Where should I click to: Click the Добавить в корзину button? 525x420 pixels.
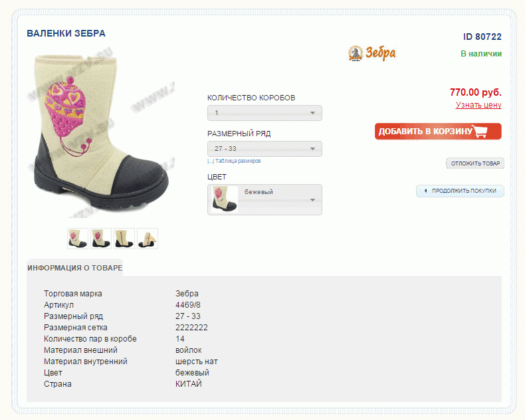(x=438, y=132)
